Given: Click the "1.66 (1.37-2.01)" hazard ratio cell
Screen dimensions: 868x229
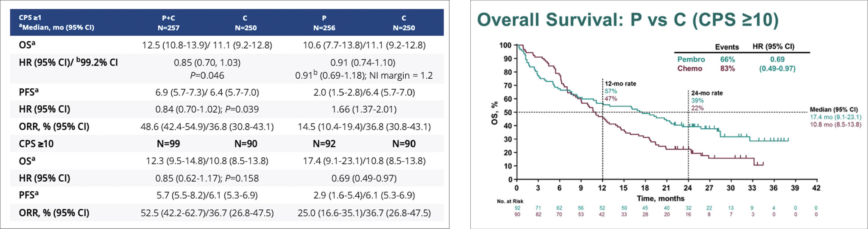Looking at the screenshot, I should (x=364, y=109).
